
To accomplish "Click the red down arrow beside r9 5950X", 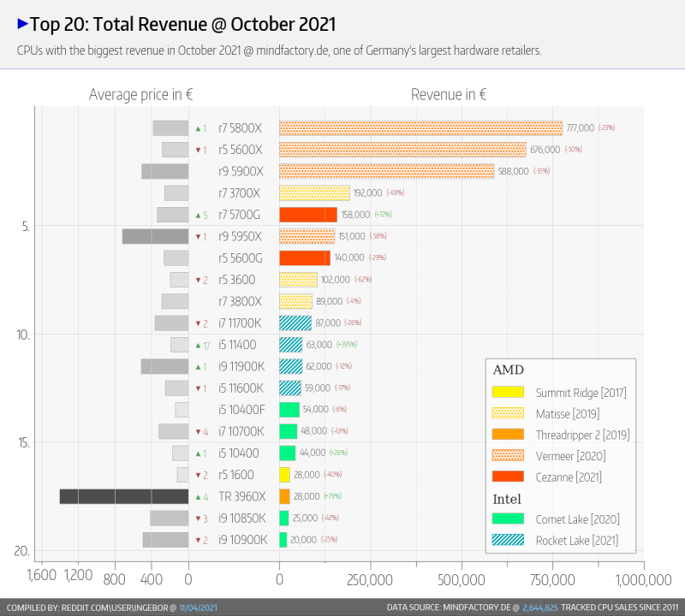I will click(199, 237).
